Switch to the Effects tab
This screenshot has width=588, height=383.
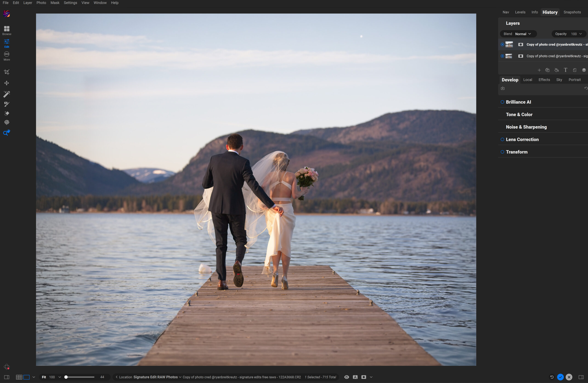pyautogui.click(x=544, y=80)
